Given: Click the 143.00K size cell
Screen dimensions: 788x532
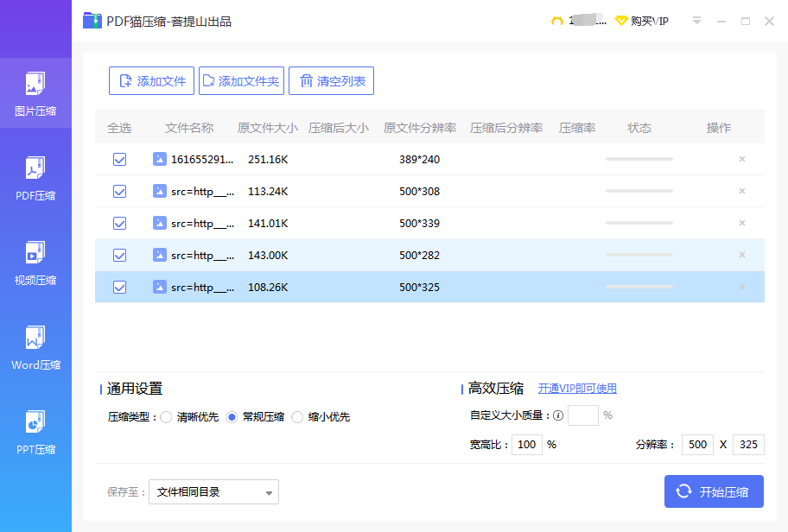Looking at the screenshot, I should tap(268, 255).
